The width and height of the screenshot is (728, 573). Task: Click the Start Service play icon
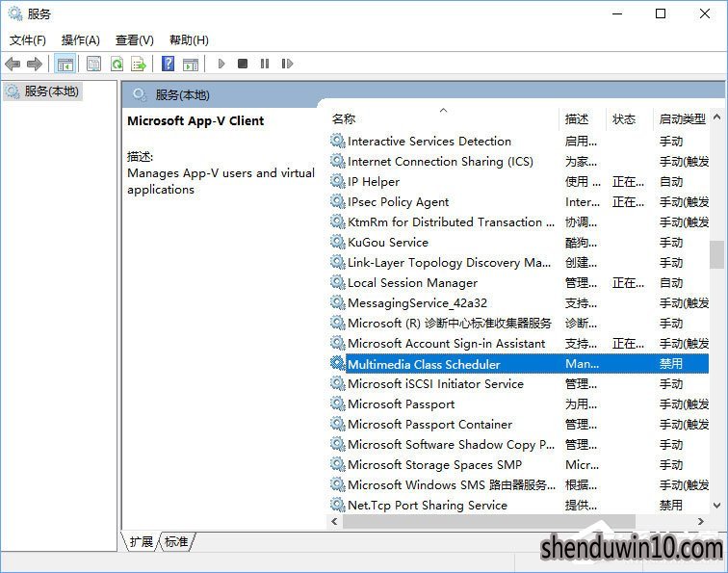pos(221,64)
